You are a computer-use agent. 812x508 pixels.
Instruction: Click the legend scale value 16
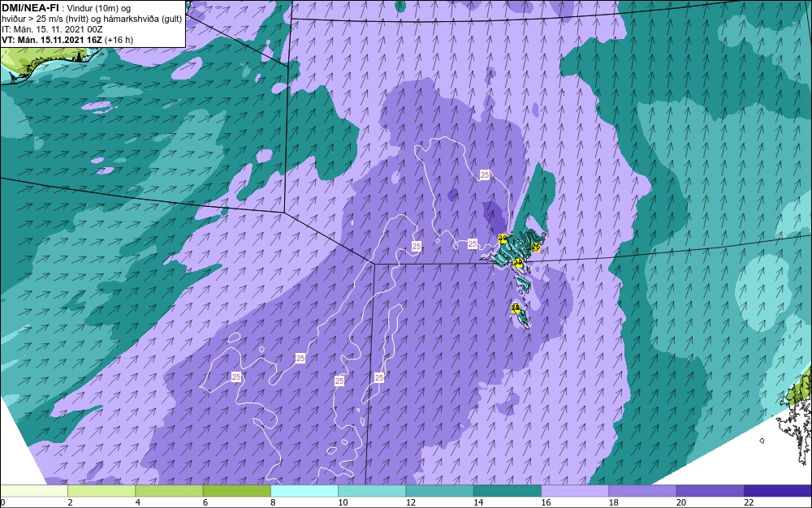(x=546, y=502)
